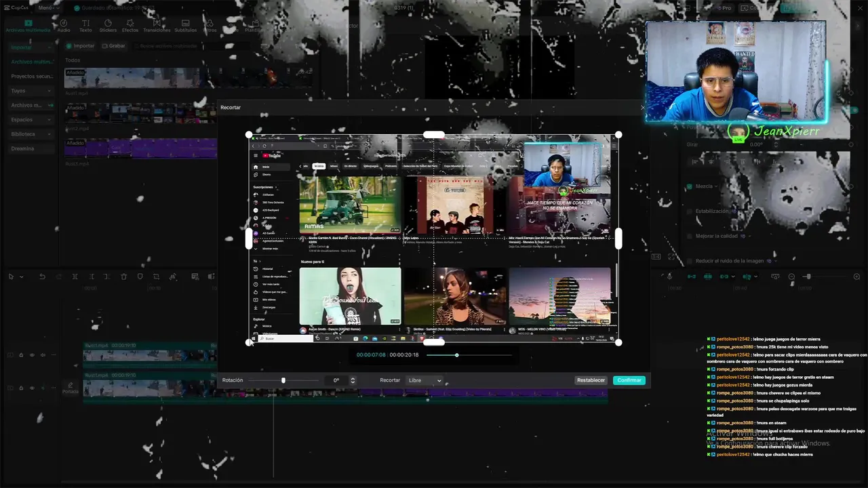Open the Efectos tab
The height and width of the screenshot is (488, 868).
coord(130,26)
